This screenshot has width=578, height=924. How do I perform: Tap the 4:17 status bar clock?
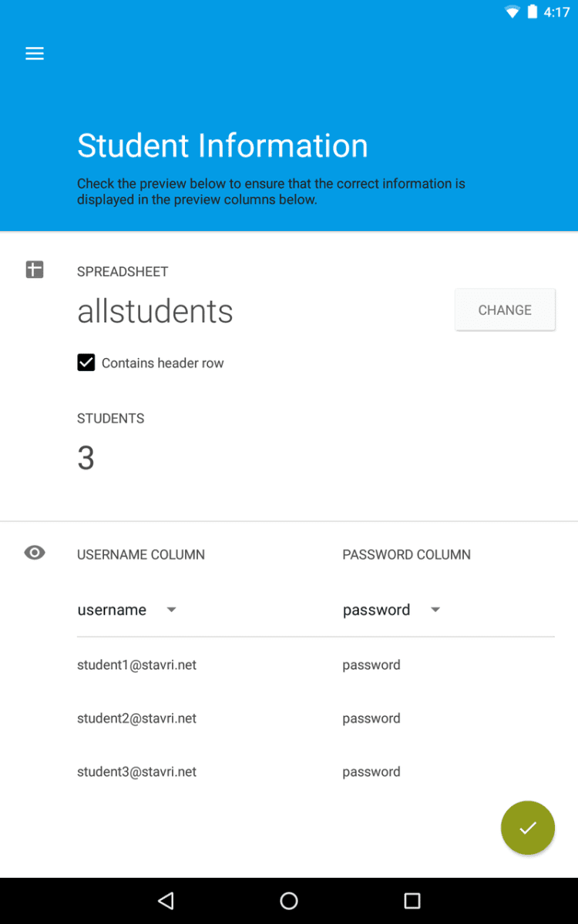(556, 12)
